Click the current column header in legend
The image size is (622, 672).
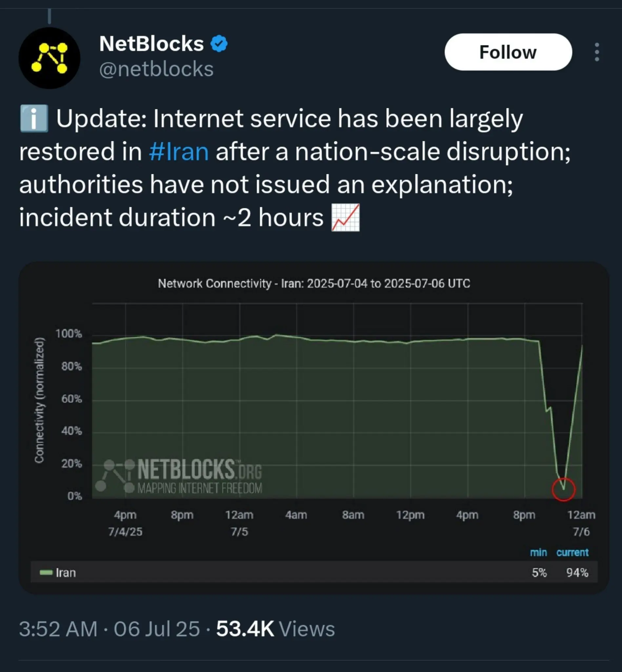point(572,553)
